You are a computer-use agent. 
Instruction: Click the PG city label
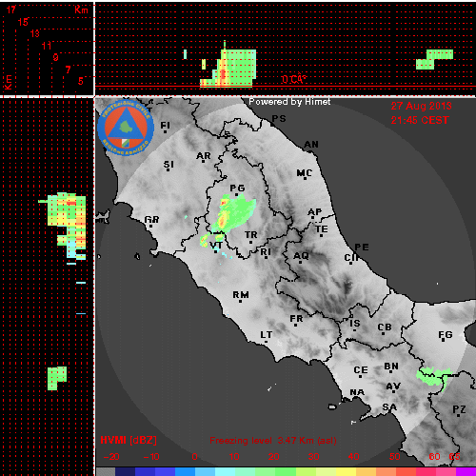click(x=237, y=188)
